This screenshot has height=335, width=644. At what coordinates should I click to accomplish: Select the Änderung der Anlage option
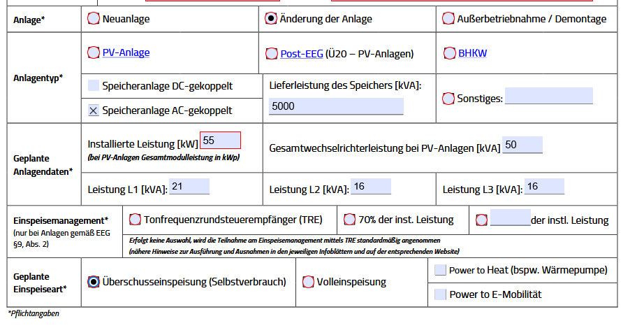tap(271, 19)
